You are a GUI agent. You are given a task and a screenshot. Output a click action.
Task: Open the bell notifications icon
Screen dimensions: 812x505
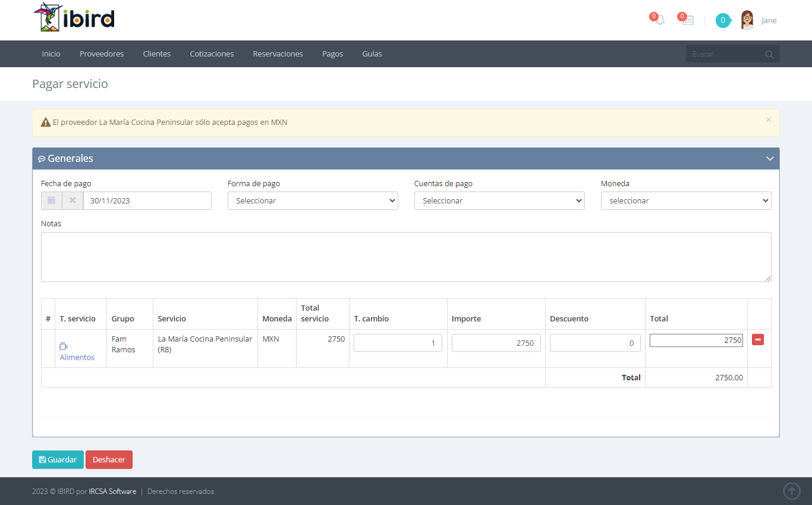click(659, 20)
